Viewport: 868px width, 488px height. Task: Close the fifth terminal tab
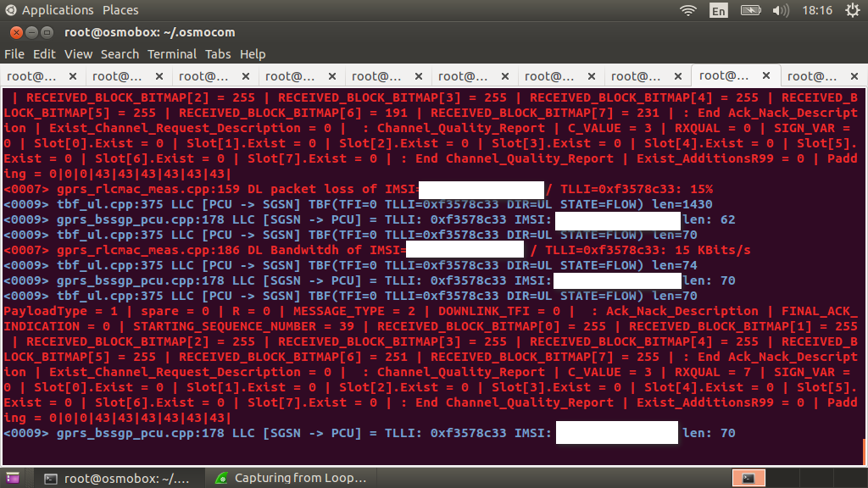tap(419, 76)
